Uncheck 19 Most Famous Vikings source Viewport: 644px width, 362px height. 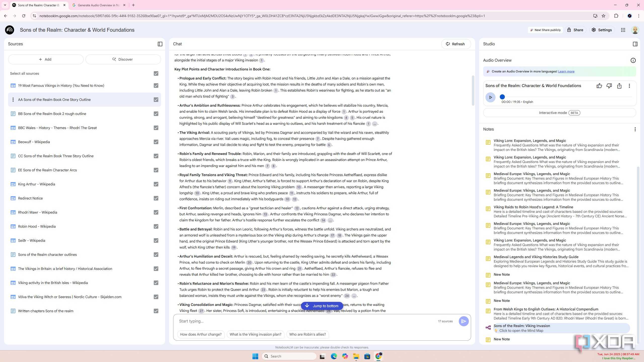pos(156,86)
